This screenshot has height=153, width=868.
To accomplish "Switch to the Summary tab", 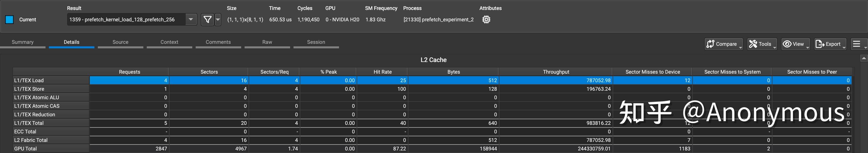I will (22, 42).
